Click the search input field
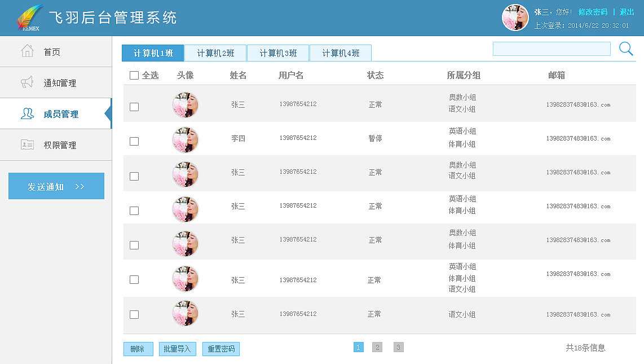The image size is (644, 364). 552,49
